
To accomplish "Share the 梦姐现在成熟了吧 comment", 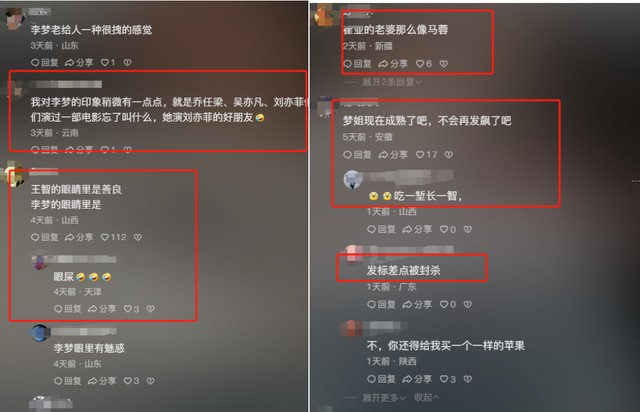I will pyautogui.click(x=393, y=155).
